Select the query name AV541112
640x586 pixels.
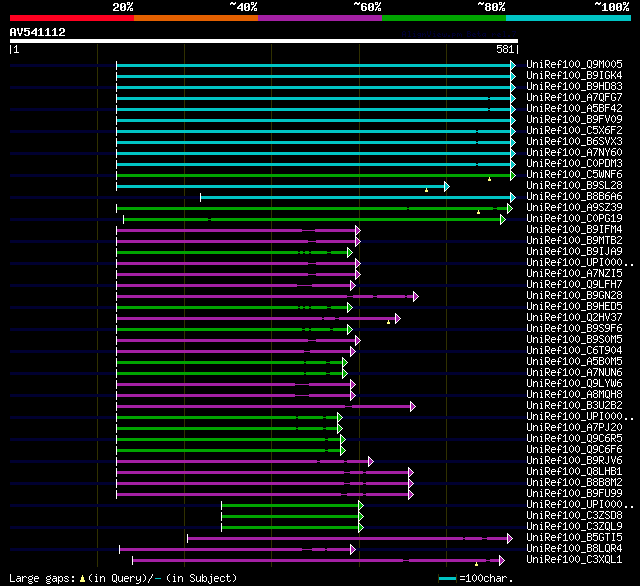(x=38, y=32)
